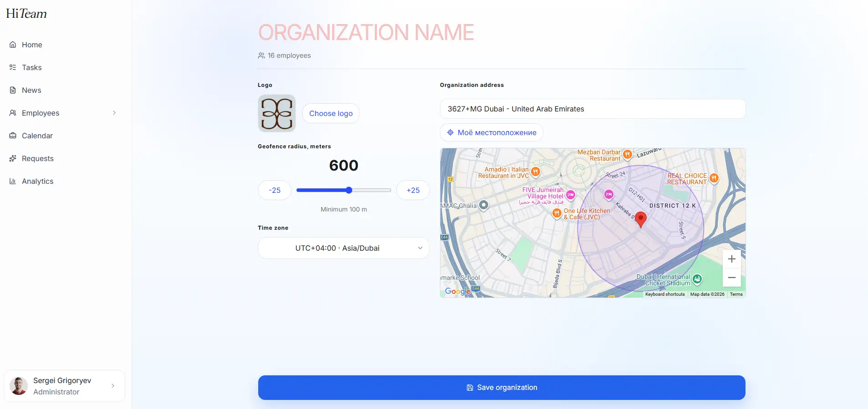The image size is (868, 409).
Task: Click the Home sidebar icon
Action: (13, 45)
